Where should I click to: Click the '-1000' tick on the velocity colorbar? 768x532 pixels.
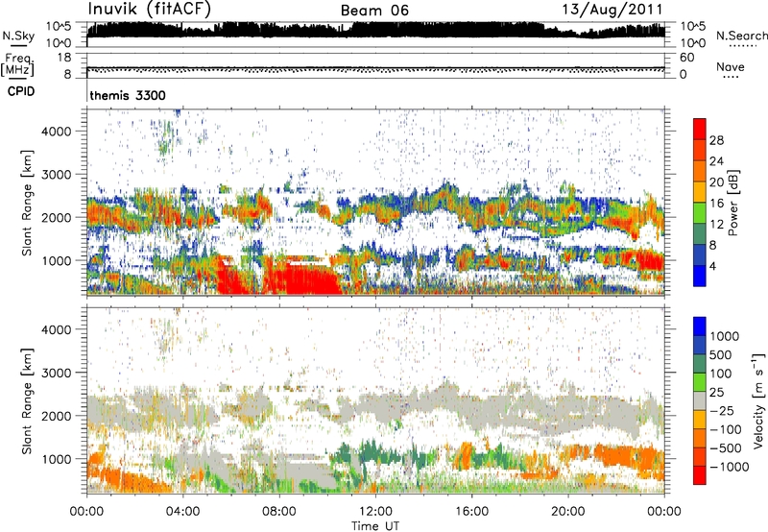coord(729,467)
